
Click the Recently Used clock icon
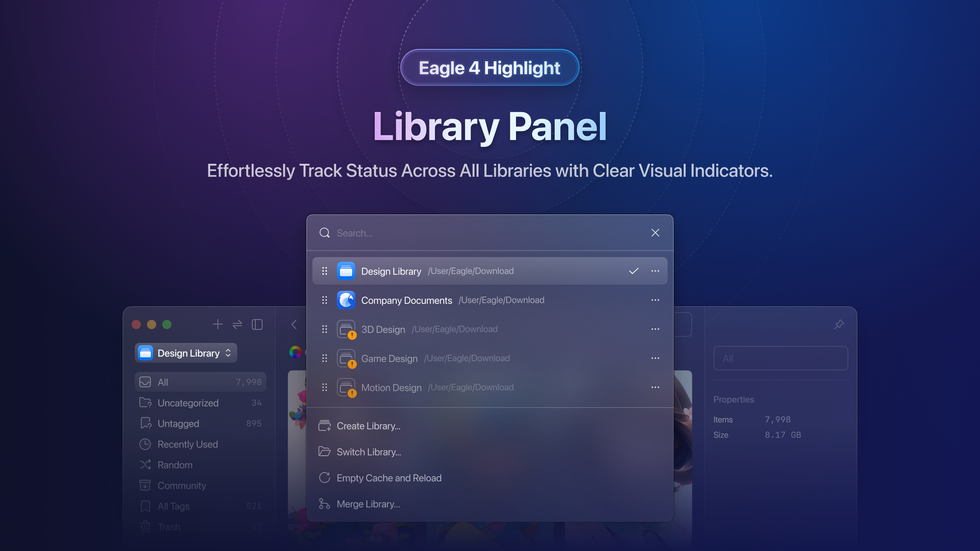pyautogui.click(x=145, y=444)
